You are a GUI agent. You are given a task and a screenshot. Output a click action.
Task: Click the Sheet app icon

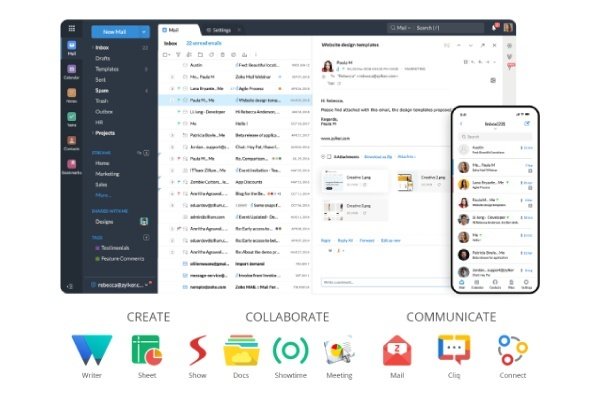tap(147, 350)
